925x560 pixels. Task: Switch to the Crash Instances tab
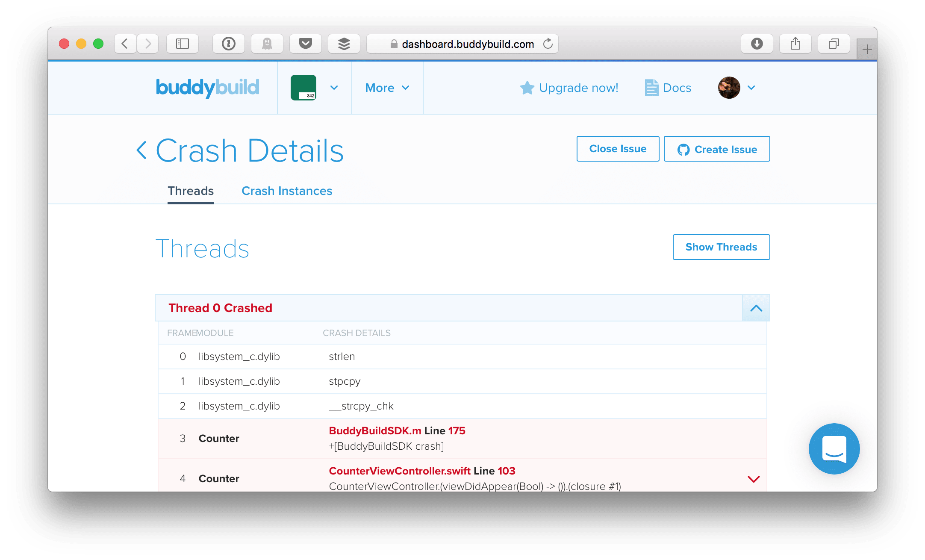point(287,191)
